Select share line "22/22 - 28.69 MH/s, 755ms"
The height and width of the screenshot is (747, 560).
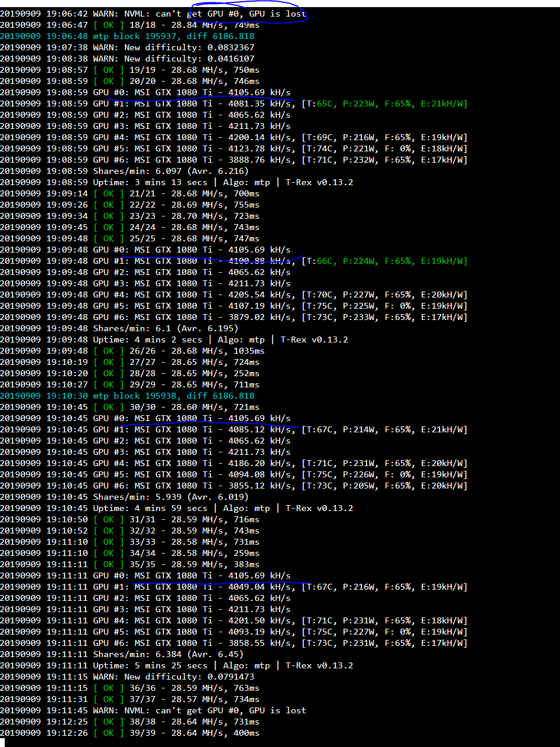pyautogui.click(x=130, y=205)
